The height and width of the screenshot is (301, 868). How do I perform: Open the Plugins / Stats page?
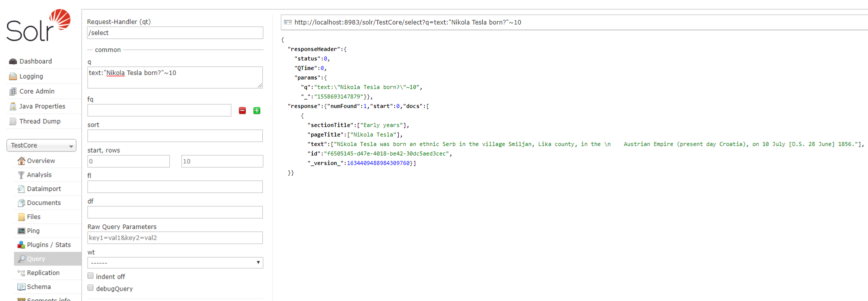click(49, 245)
